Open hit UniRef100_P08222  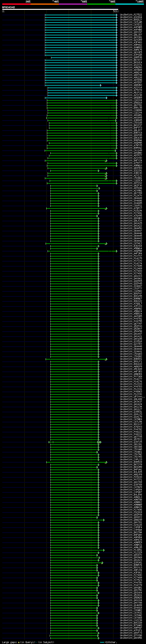(x=131, y=432)
